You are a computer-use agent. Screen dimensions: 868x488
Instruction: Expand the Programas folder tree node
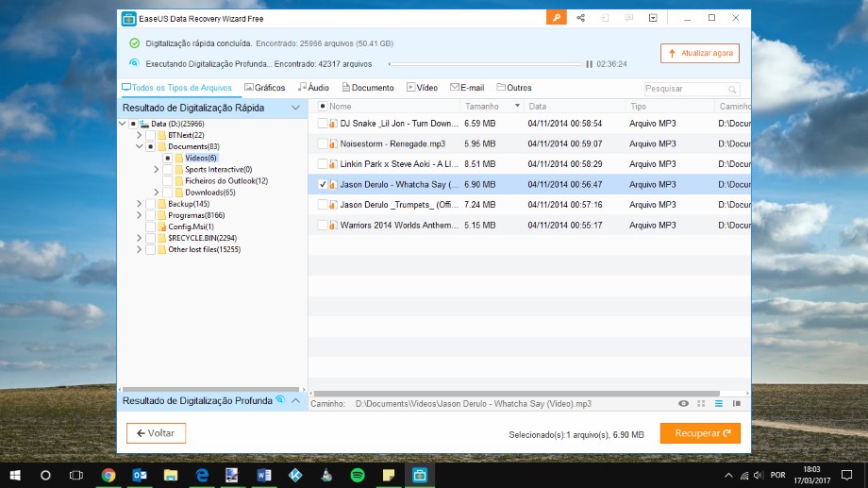click(x=139, y=215)
